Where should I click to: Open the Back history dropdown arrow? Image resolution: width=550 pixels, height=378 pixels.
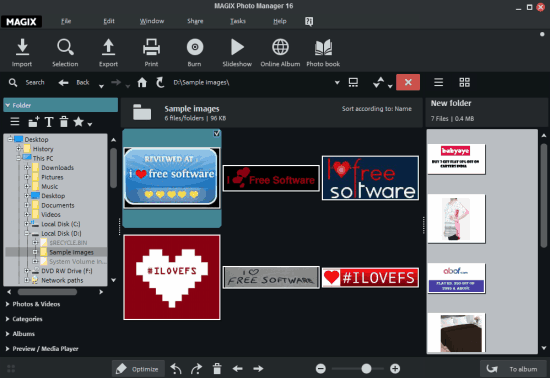pos(101,86)
